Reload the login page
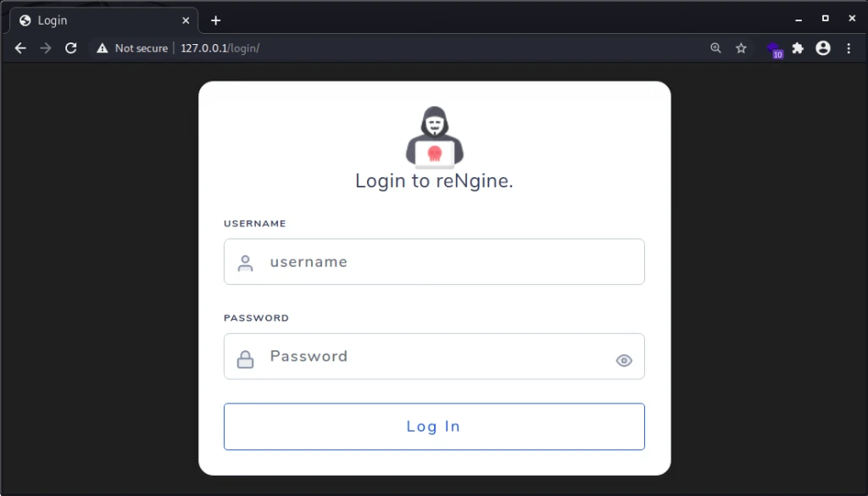 click(71, 48)
